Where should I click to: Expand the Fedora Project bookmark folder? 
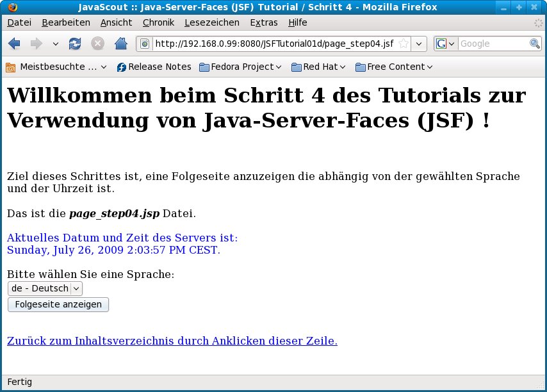click(241, 67)
